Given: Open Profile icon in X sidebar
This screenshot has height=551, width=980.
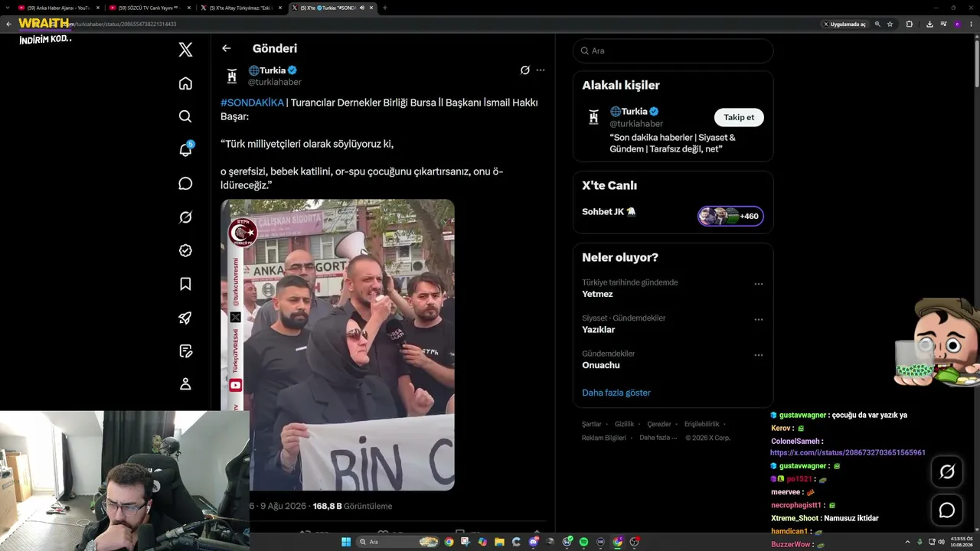Looking at the screenshot, I should pyautogui.click(x=185, y=384).
